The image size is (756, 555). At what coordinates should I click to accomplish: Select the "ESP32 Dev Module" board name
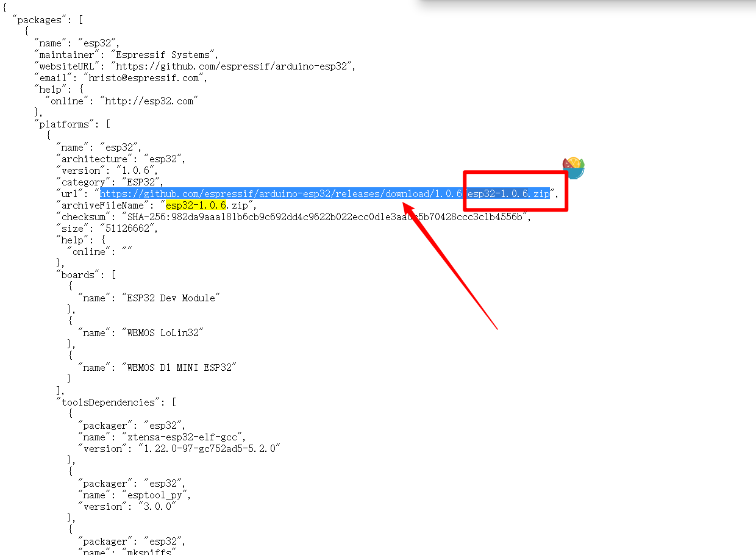point(170,298)
